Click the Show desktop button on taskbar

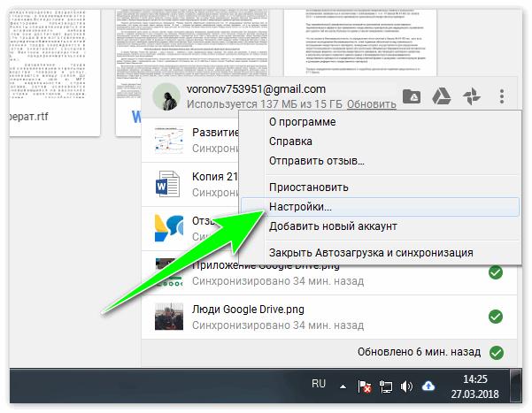tap(516, 386)
